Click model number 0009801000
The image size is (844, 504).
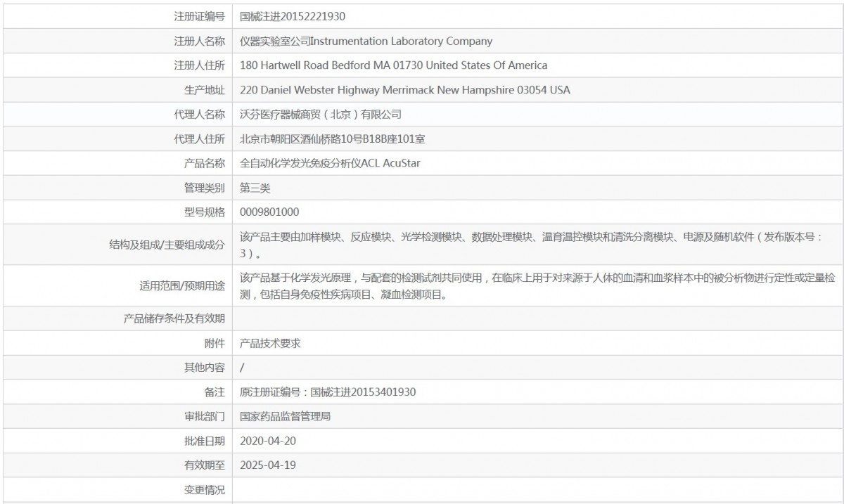coord(270,212)
